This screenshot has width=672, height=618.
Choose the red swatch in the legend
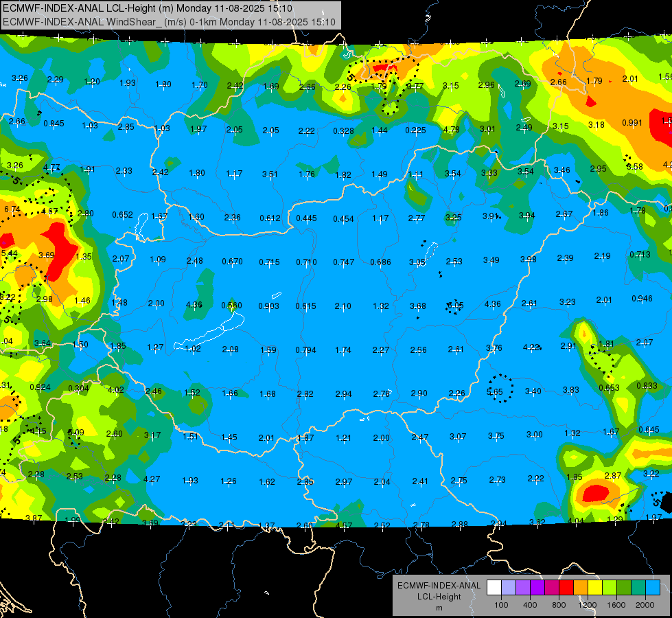click(566, 588)
